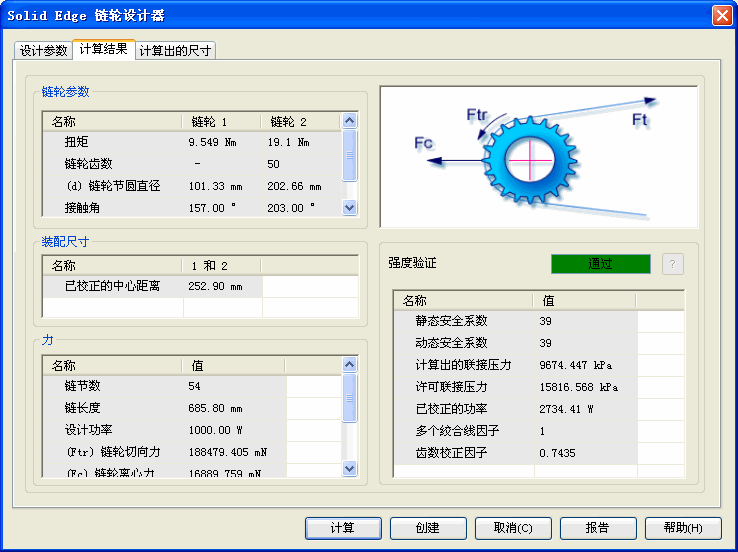Select the 静态安全系数 row

[451, 321]
